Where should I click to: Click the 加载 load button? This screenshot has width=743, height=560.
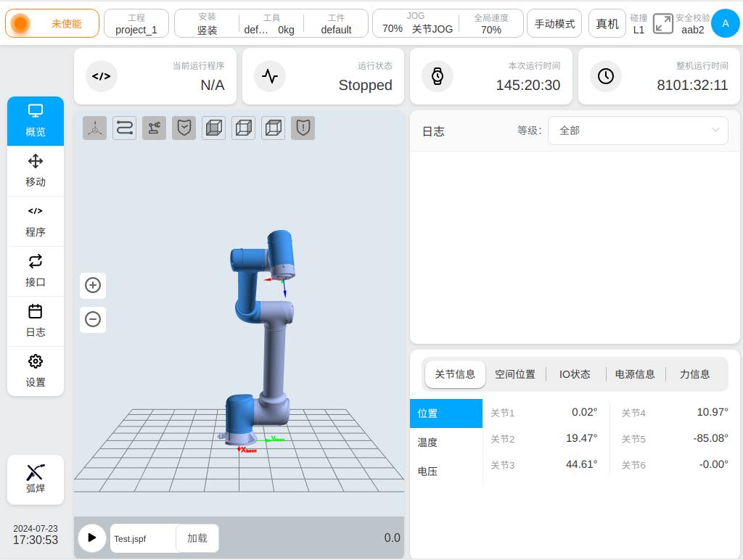click(x=197, y=538)
